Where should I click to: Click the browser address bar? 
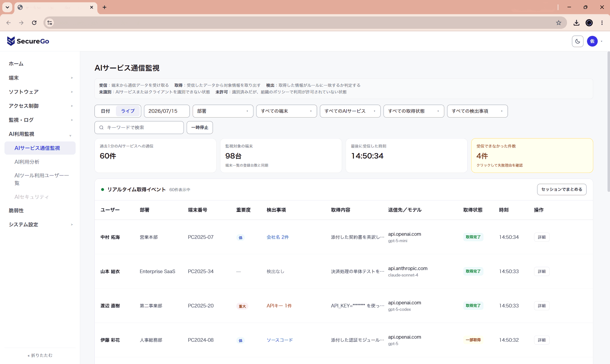(x=305, y=23)
